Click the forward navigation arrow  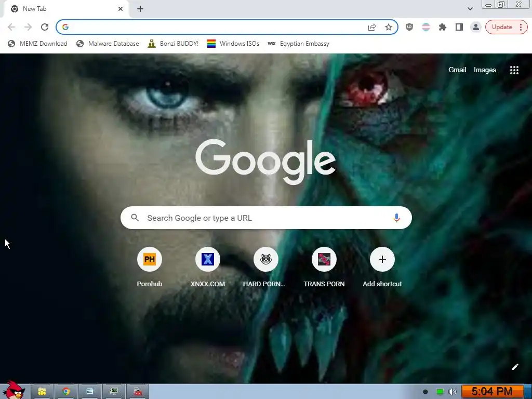pos(28,27)
